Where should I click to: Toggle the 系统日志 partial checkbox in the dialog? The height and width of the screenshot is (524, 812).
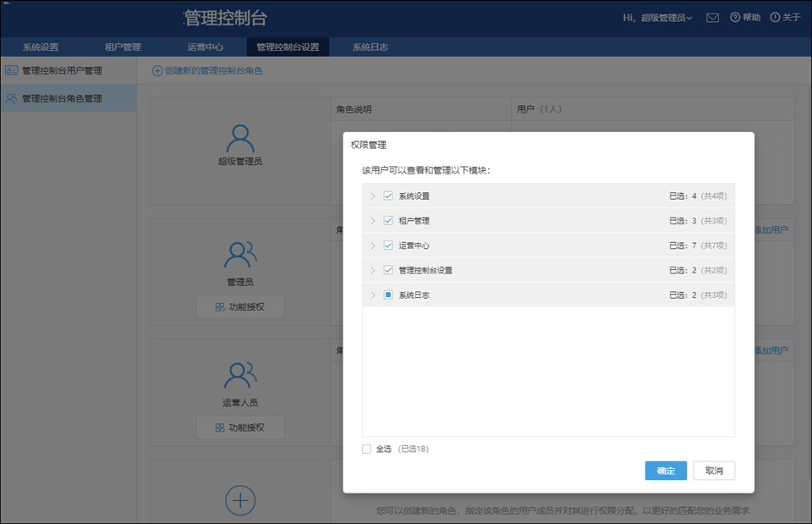(387, 295)
